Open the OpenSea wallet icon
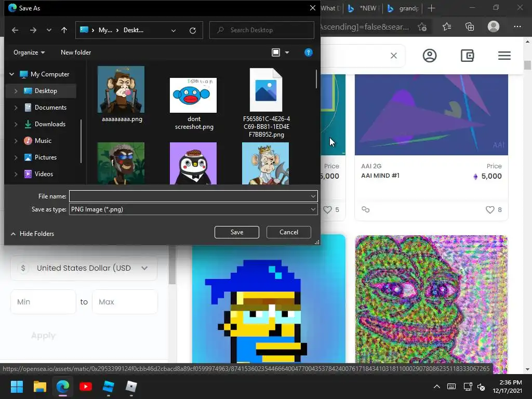Viewport: 532px width, 399px height. pos(467,56)
